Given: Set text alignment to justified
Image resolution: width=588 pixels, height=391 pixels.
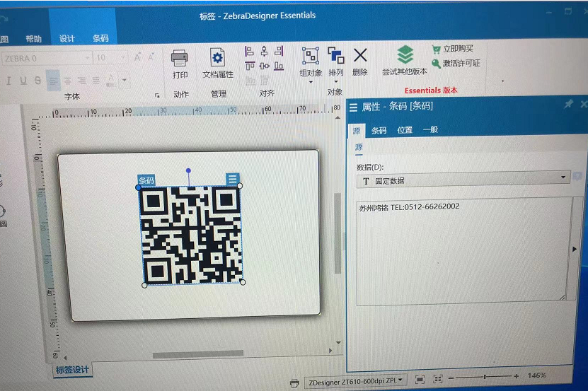Looking at the screenshot, I should tap(96, 80).
